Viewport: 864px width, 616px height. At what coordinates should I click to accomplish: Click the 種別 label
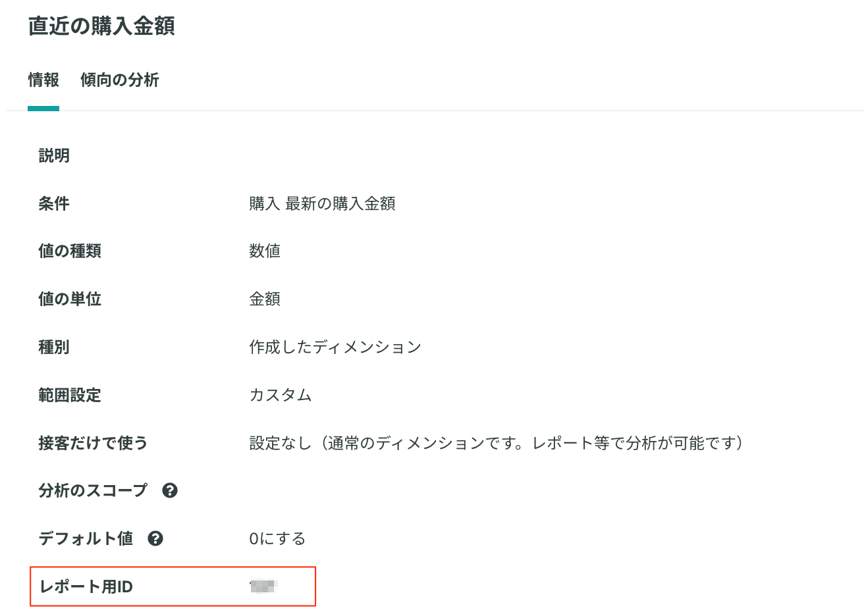(x=54, y=347)
